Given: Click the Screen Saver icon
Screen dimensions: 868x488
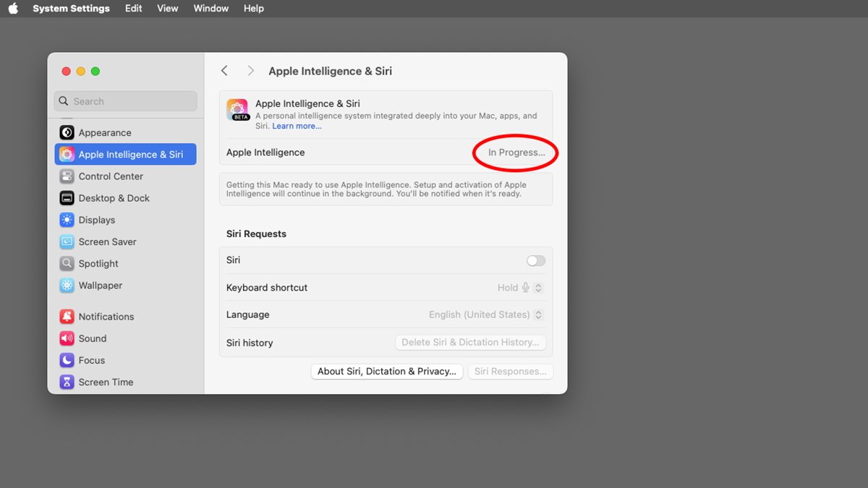Looking at the screenshot, I should [x=67, y=241].
